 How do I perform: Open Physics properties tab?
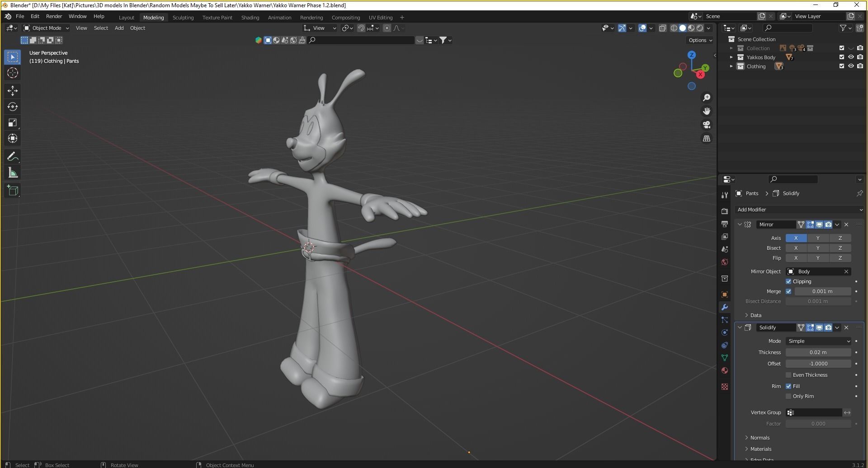point(725,332)
